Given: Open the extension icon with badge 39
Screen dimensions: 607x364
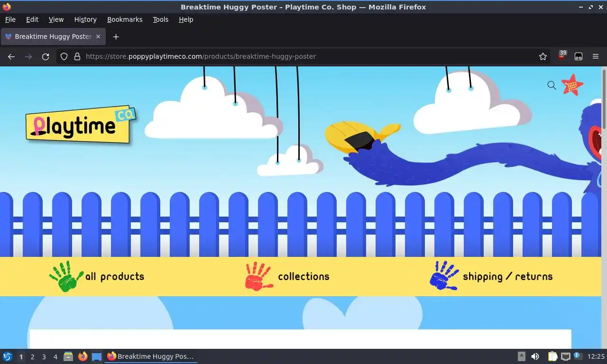Looking at the screenshot, I should tap(562, 56).
